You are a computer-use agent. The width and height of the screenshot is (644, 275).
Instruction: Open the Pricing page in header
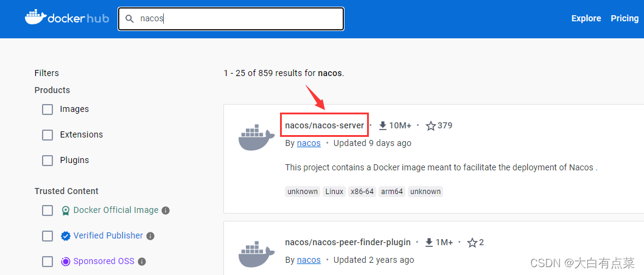click(625, 18)
